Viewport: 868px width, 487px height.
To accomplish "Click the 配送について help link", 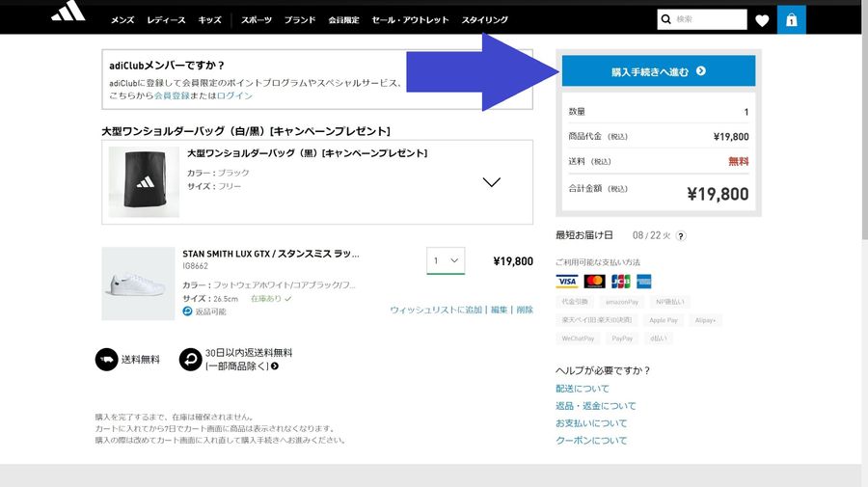I will [x=583, y=389].
